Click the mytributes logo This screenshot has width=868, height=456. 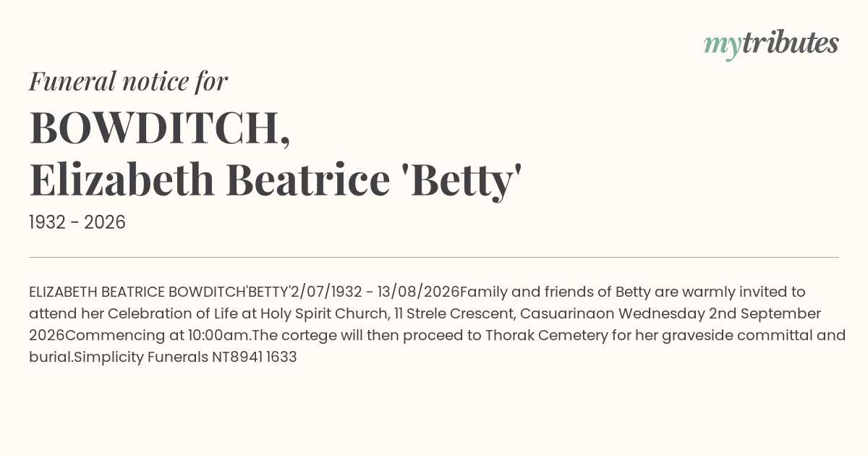[771, 44]
